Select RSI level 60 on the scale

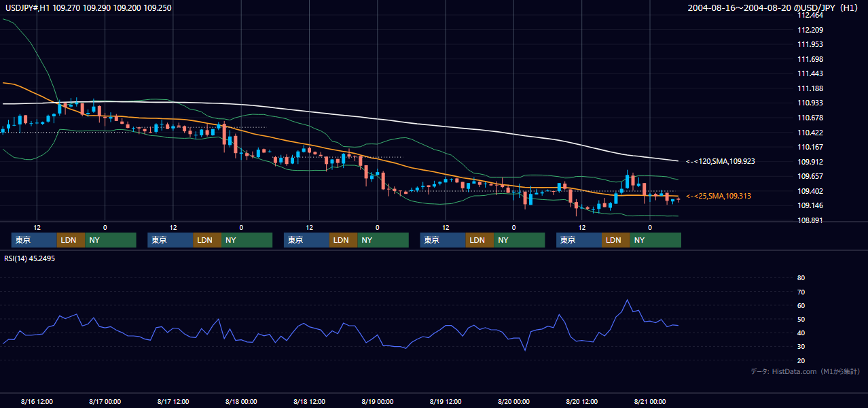(x=801, y=305)
